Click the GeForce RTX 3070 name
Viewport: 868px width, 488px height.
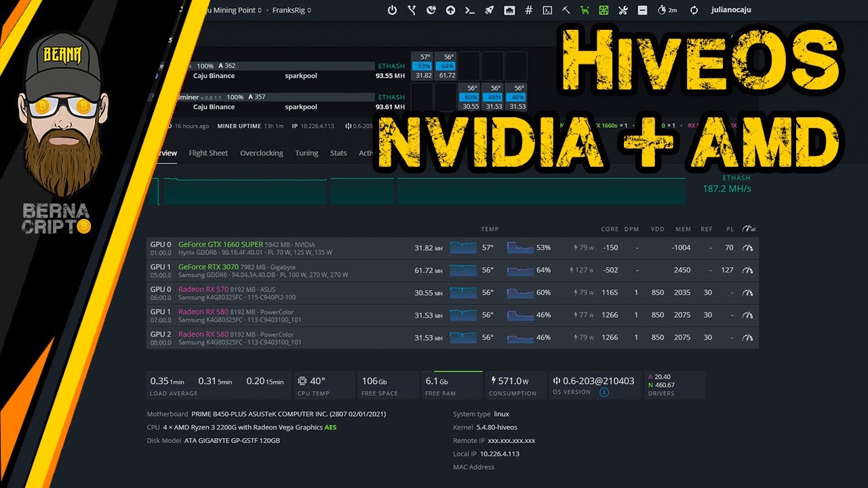coord(208,267)
